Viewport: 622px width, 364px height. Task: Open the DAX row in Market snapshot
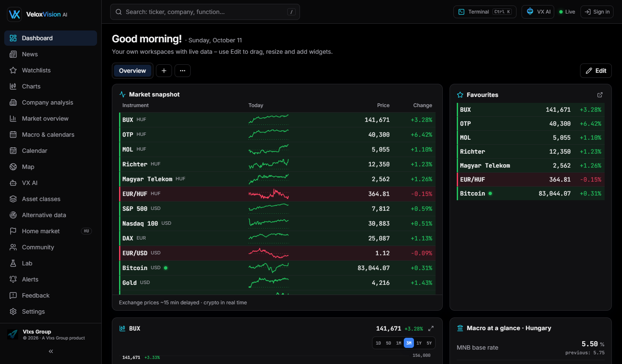point(277,238)
